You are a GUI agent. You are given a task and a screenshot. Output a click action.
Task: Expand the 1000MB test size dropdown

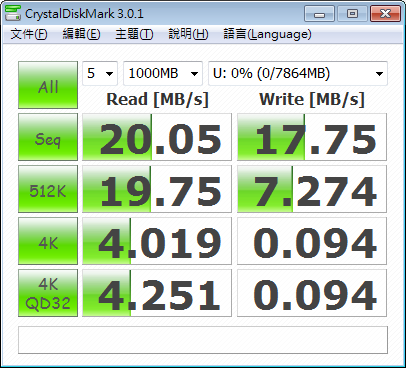pos(163,73)
